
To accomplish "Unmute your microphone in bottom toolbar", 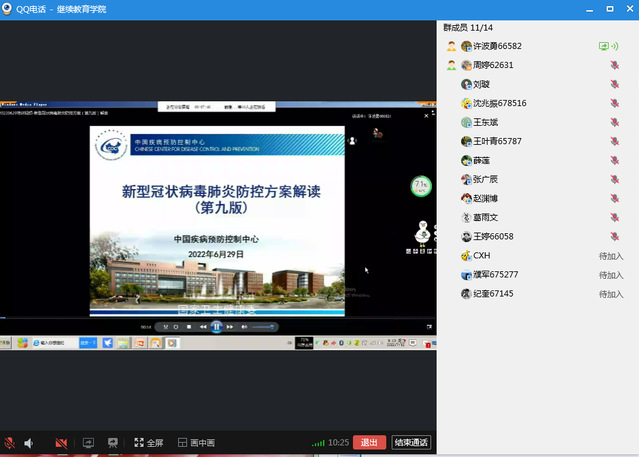I will tap(10, 442).
